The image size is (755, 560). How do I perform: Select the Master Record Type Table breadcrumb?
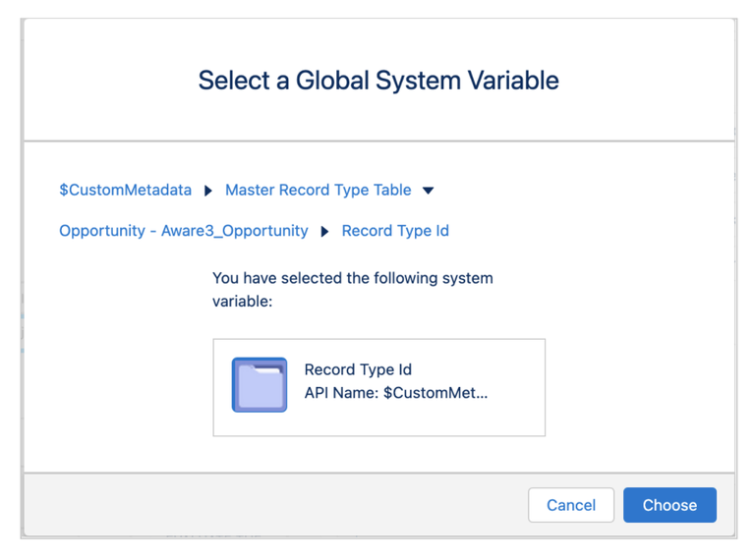point(318,191)
